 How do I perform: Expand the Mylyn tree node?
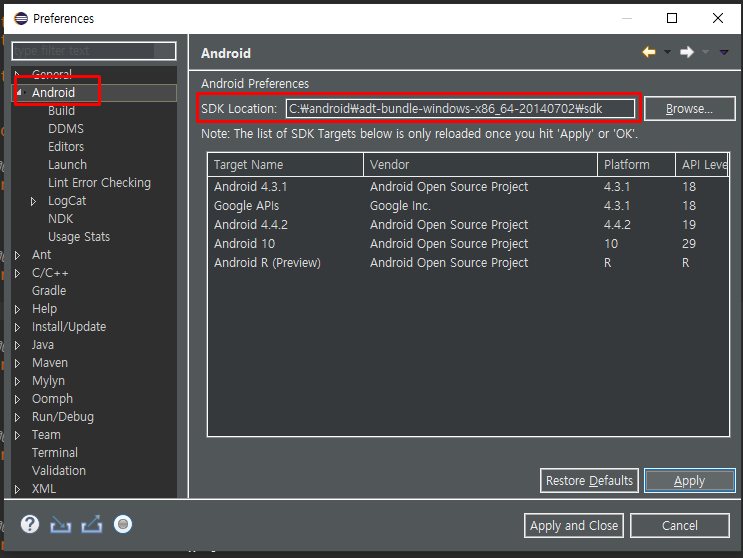coord(18,381)
